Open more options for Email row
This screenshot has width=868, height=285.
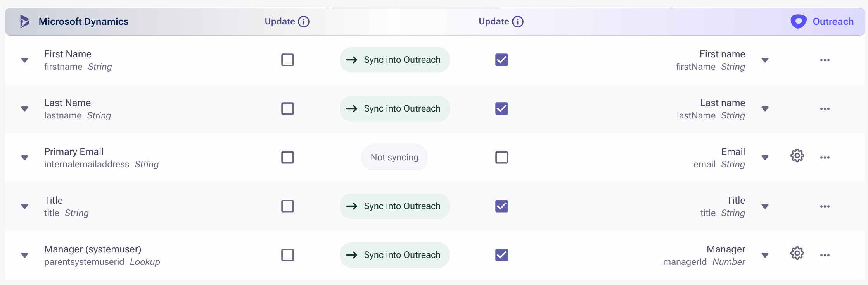click(x=825, y=158)
